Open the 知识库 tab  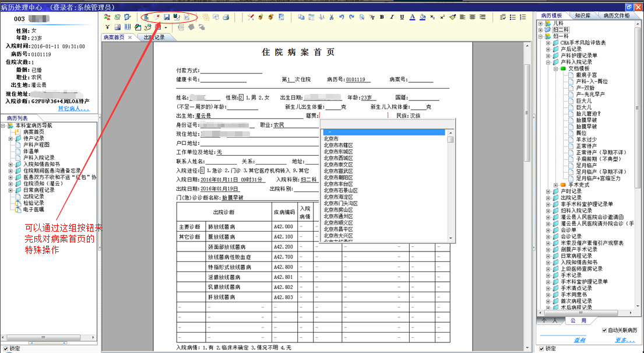[x=583, y=16]
